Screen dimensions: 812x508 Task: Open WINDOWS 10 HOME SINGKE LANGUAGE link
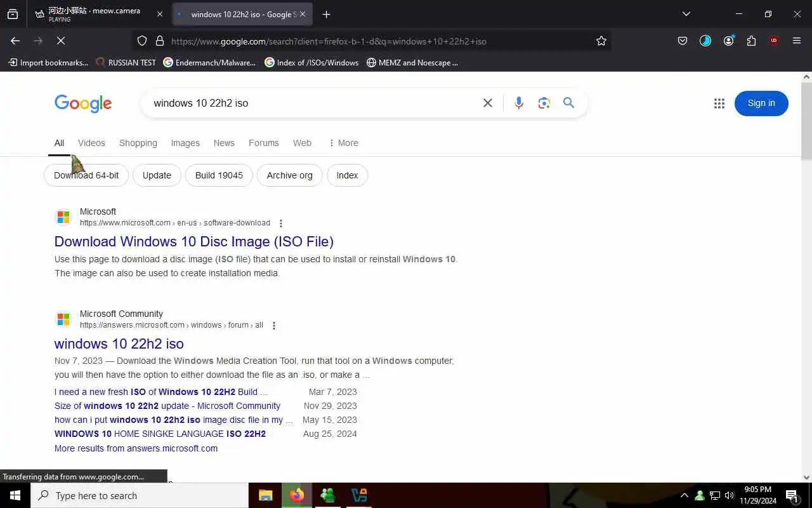point(160,434)
